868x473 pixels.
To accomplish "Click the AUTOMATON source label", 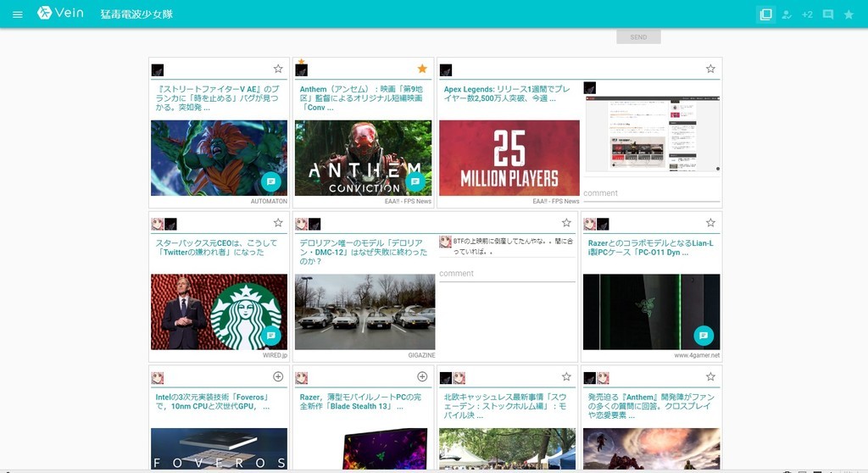I will coord(269,202).
